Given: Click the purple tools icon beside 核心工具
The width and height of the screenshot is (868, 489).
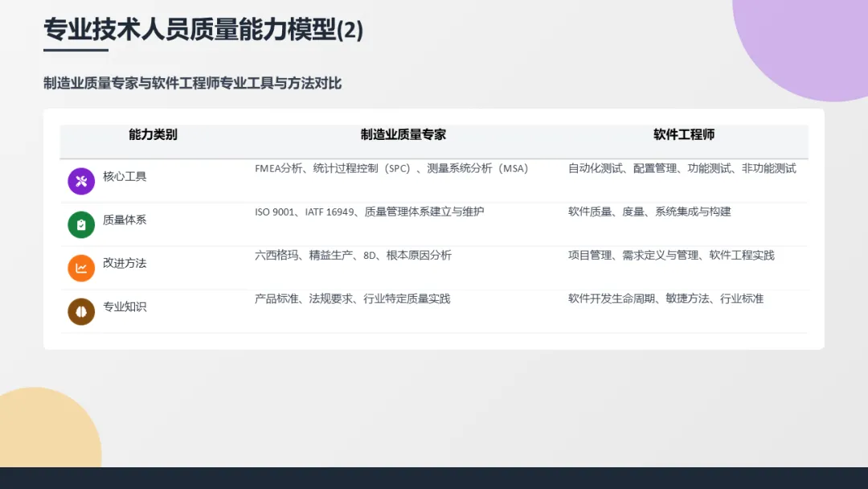Looking at the screenshot, I should [81, 181].
